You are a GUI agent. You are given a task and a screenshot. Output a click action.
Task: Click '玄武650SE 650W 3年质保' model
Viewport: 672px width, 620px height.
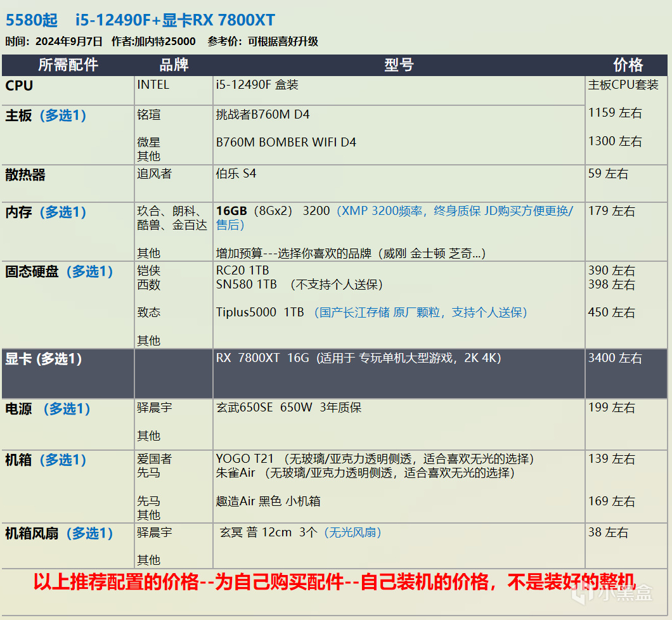289,408
